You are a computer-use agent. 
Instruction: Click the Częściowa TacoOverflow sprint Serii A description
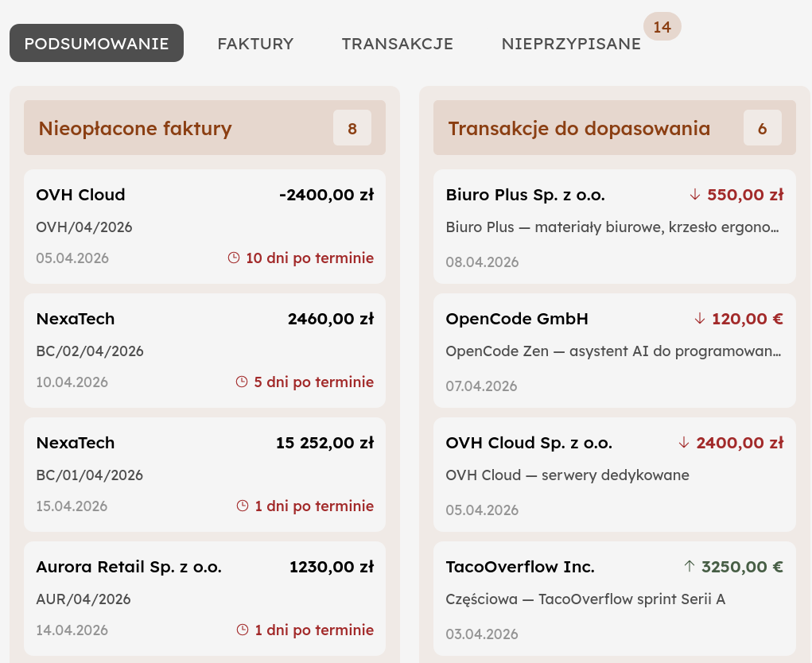pyautogui.click(x=585, y=599)
